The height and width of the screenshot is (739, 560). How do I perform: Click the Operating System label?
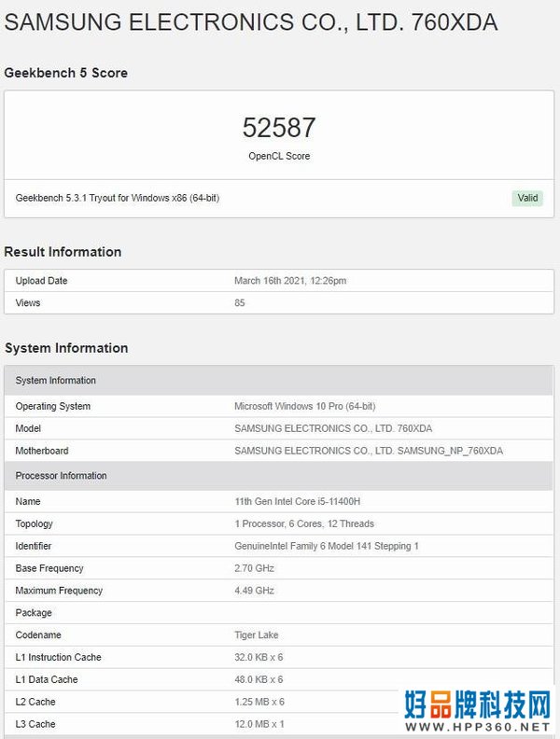pyautogui.click(x=53, y=406)
